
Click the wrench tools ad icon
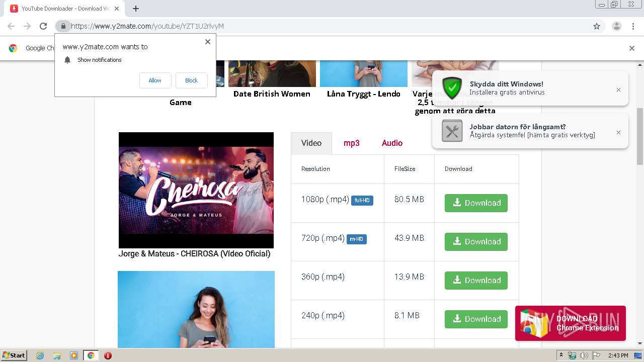click(452, 131)
